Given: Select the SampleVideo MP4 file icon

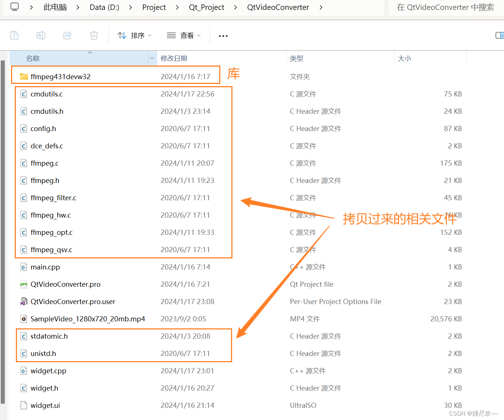Looking at the screenshot, I should [24, 319].
